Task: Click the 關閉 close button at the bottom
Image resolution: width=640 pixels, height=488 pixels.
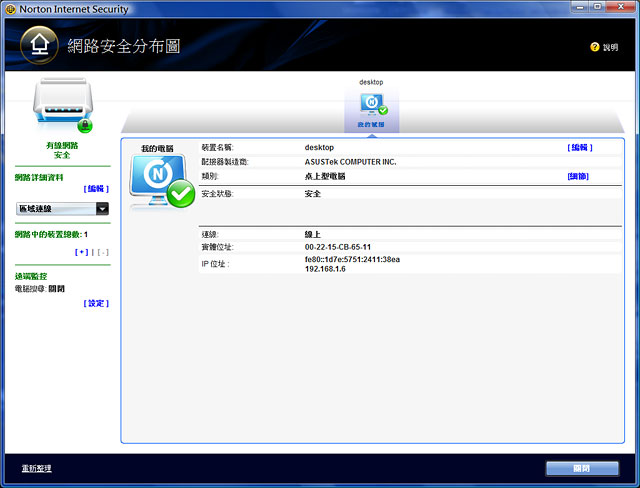Action: pyautogui.click(x=582, y=468)
